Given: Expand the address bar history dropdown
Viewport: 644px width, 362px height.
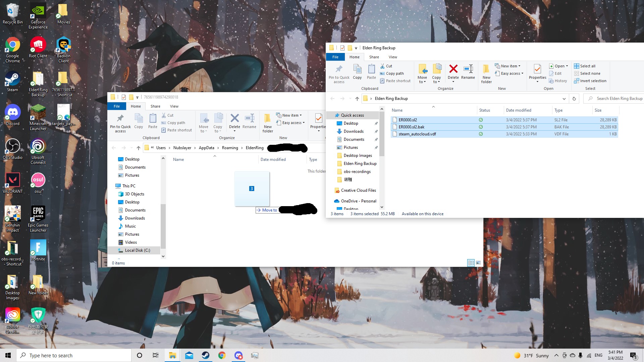Looking at the screenshot, I should click(564, 99).
